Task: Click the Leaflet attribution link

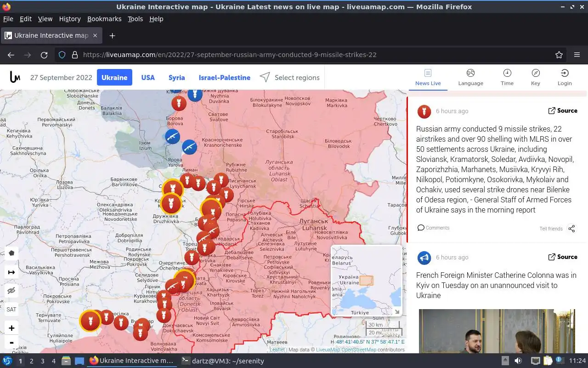Action: pos(277,350)
